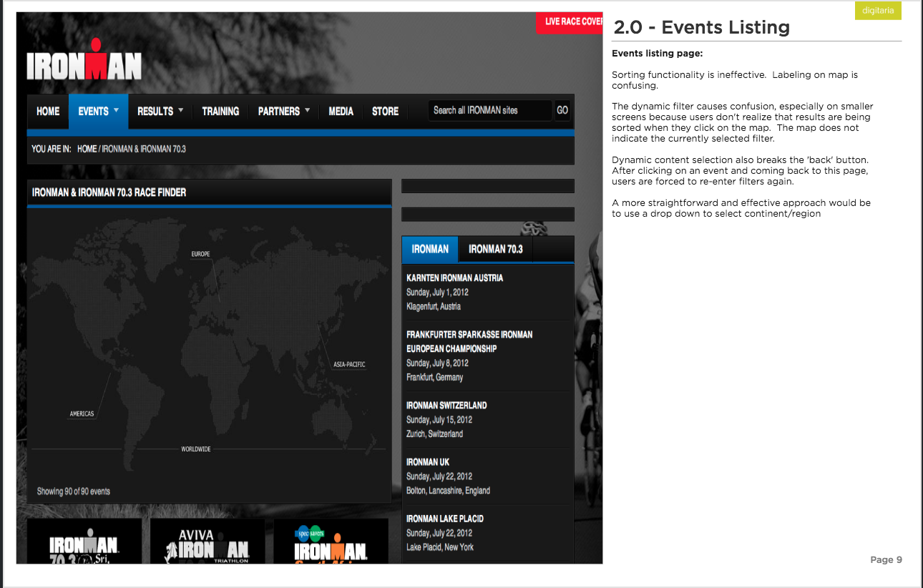Image resolution: width=923 pixels, height=588 pixels.
Task: Click the IRONMAN logo in header
Action: click(84, 59)
